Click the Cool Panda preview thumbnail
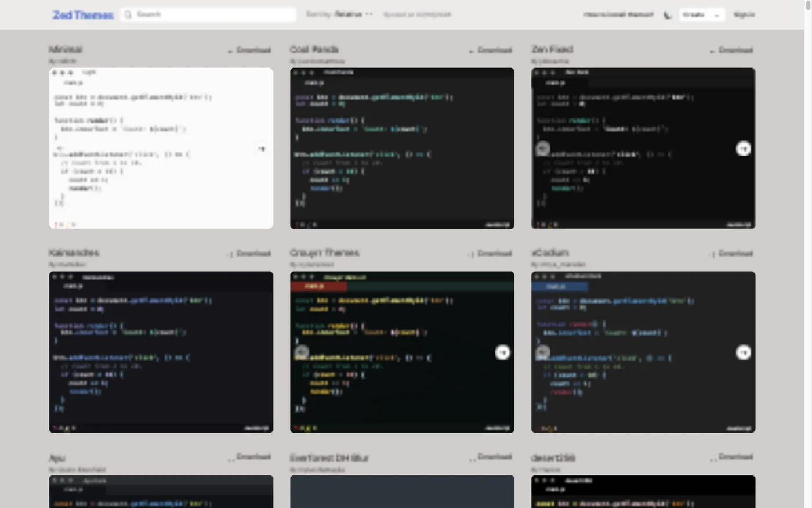 click(x=402, y=149)
